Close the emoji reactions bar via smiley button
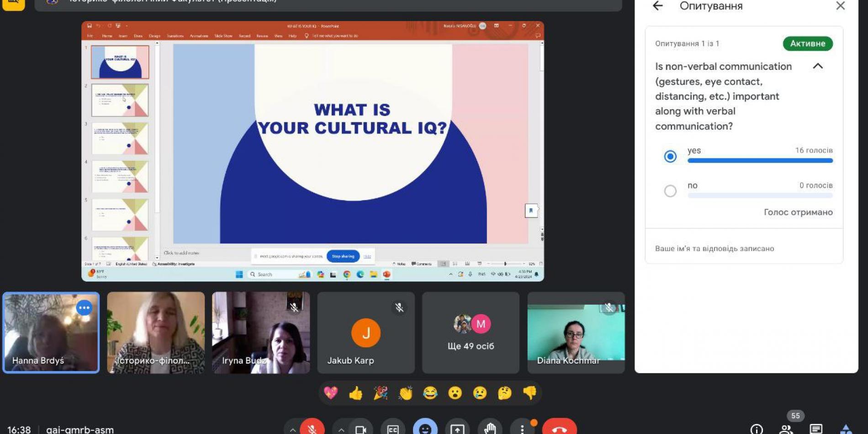The width and height of the screenshot is (868, 434). (x=425, y=429)
